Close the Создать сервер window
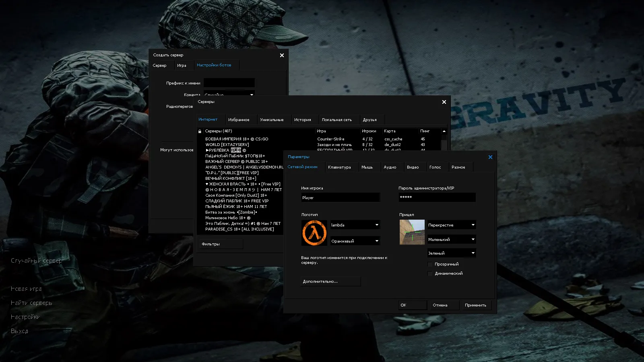The height and width of the screenshot is (362, 644). click(x=282, y=56)
